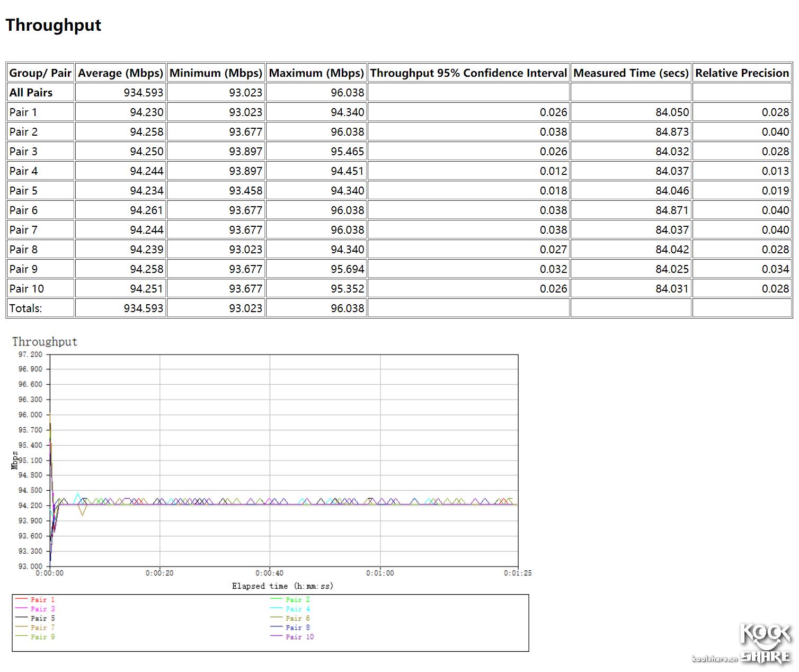Select All Pairs average value 934.593
799x672 pixels.
pyautogui.click(x=143, y=93)
